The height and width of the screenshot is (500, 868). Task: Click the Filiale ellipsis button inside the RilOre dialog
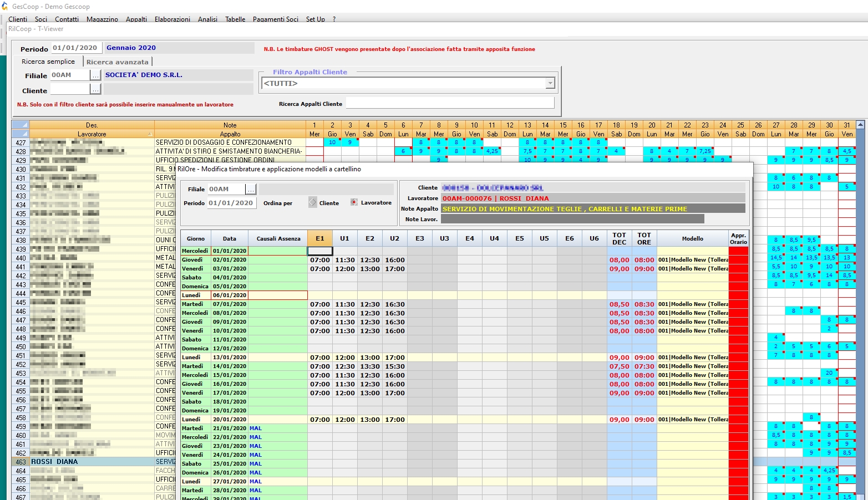tap(251, 188)
